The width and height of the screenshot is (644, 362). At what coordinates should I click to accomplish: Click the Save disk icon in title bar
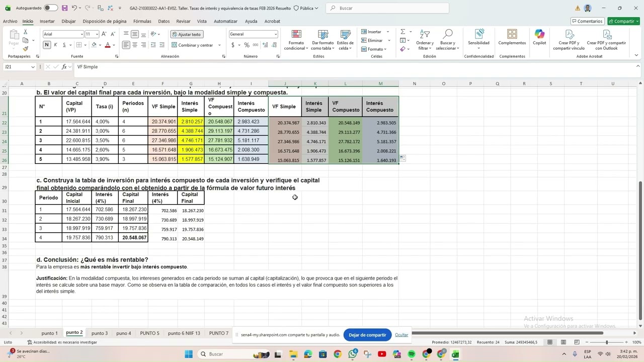[x=64, y=8]
